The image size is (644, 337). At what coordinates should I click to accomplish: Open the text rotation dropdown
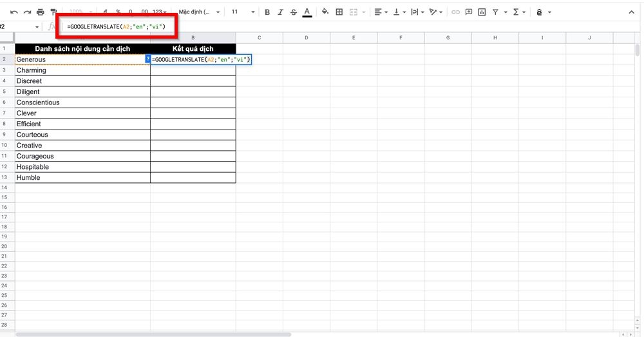436,12
